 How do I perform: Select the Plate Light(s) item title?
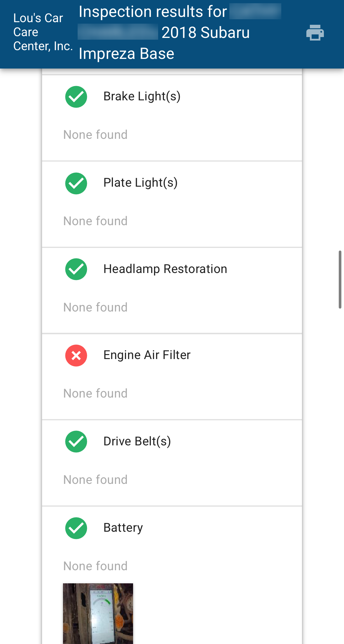click(x=140, y=183)
